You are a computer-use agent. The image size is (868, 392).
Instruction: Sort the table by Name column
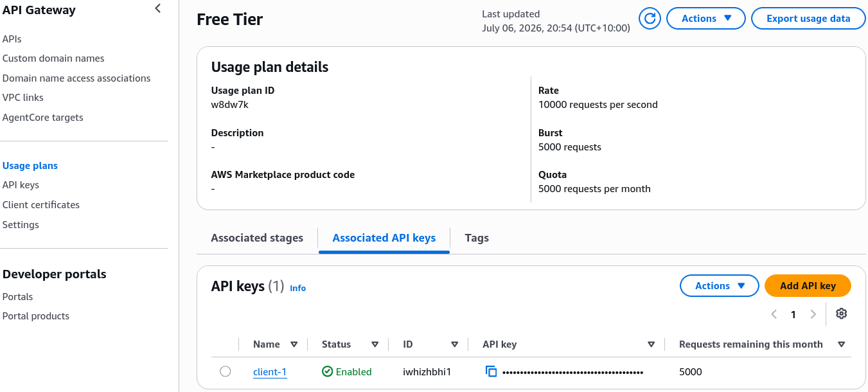294,344
